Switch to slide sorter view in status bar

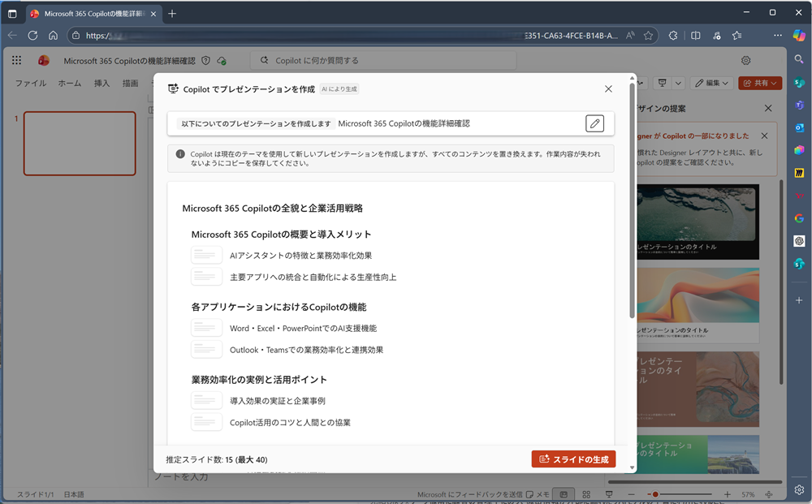[x=585, y=494]
